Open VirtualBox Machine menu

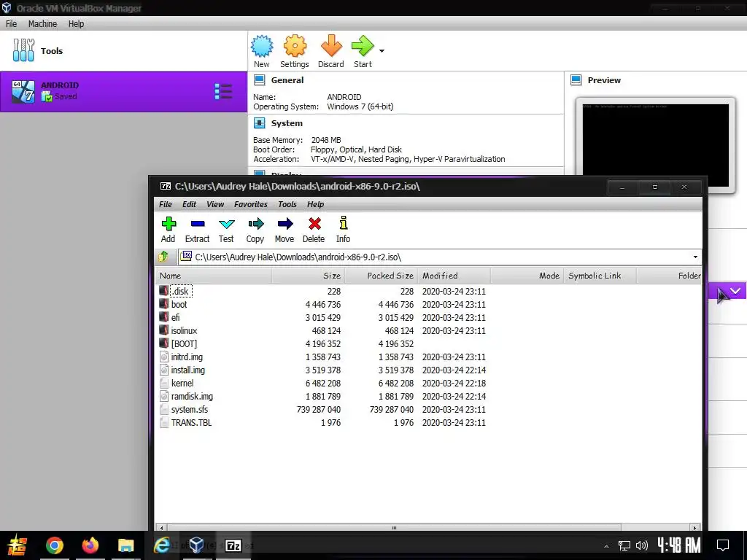click(42, 24)
